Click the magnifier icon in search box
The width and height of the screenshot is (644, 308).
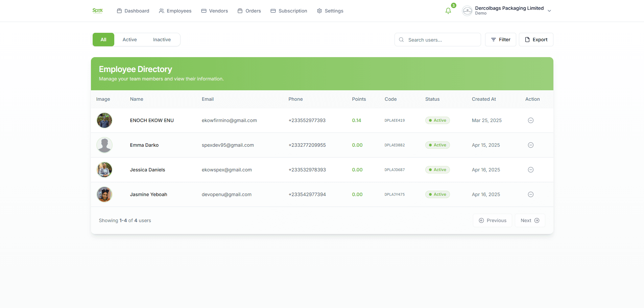pyautogui.click(x=401, y=40)
